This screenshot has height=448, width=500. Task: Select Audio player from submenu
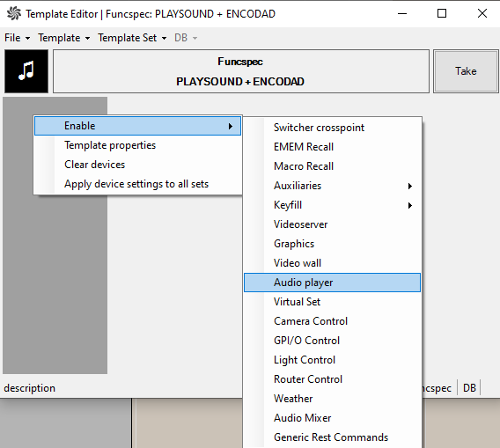pos(332,283)
